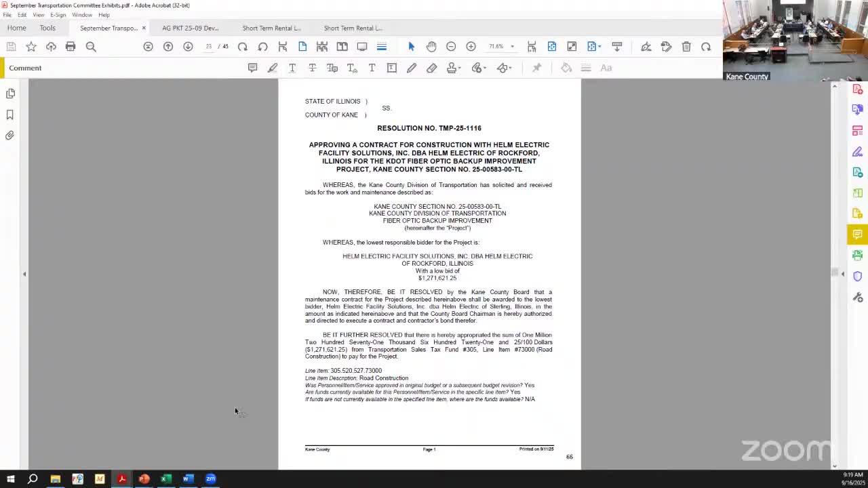Image resolution: width=868 pixels, height=488 pixels.
Task: Switch to the first Short Term Rental tab
Action: pos(272,28)
